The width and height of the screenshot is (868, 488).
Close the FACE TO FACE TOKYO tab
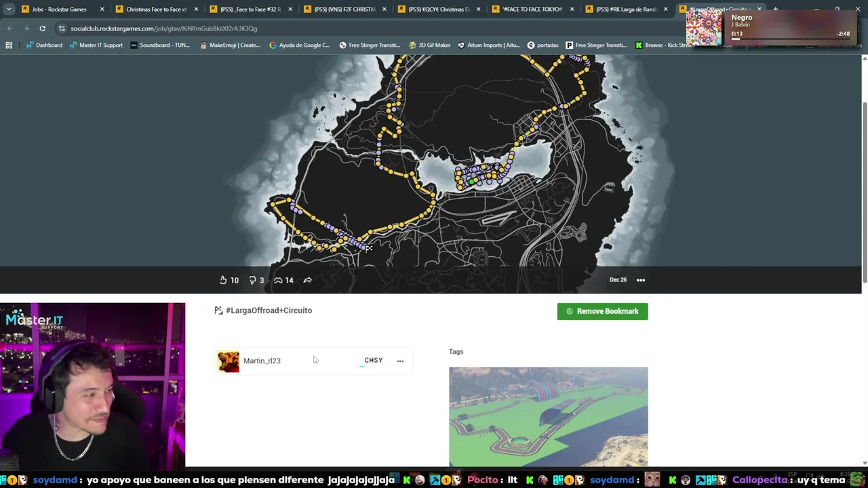pyautogui.click(x=572, y=9)
